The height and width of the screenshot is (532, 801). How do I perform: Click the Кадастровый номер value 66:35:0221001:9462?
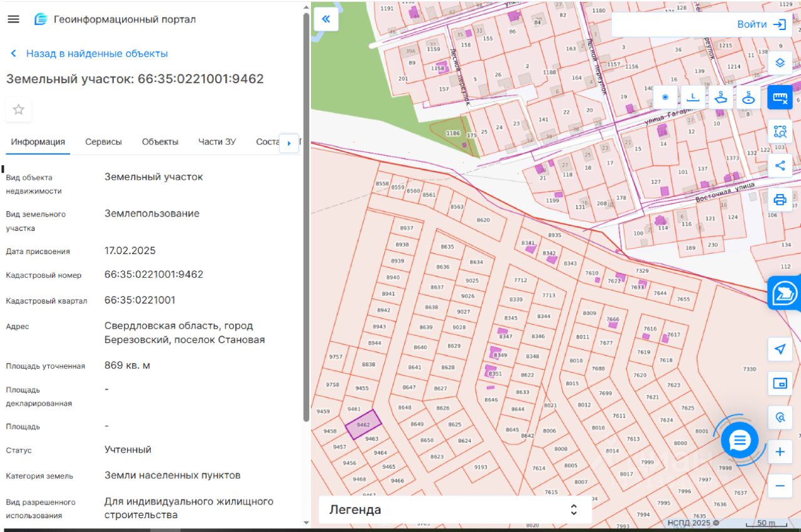click(154, 275)
